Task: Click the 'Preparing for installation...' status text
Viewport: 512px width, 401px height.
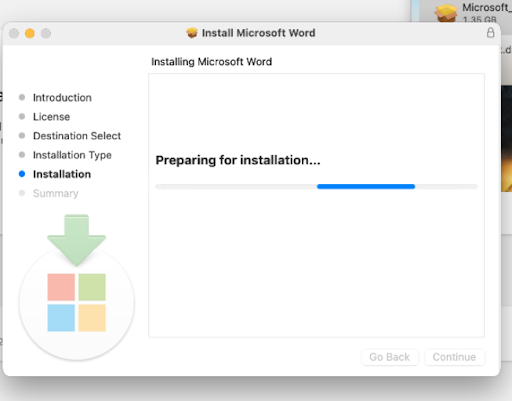Action: coord(238,160)
